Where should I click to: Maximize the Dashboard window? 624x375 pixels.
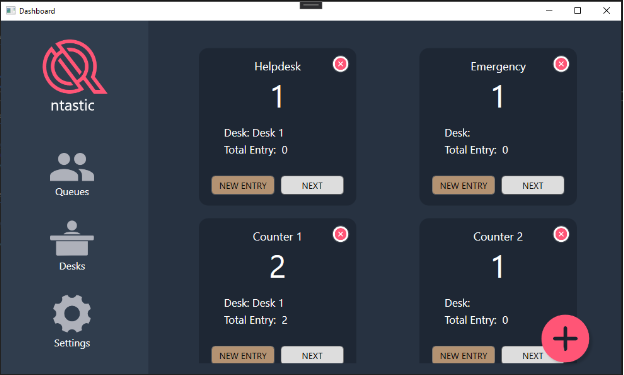(577, 11)
